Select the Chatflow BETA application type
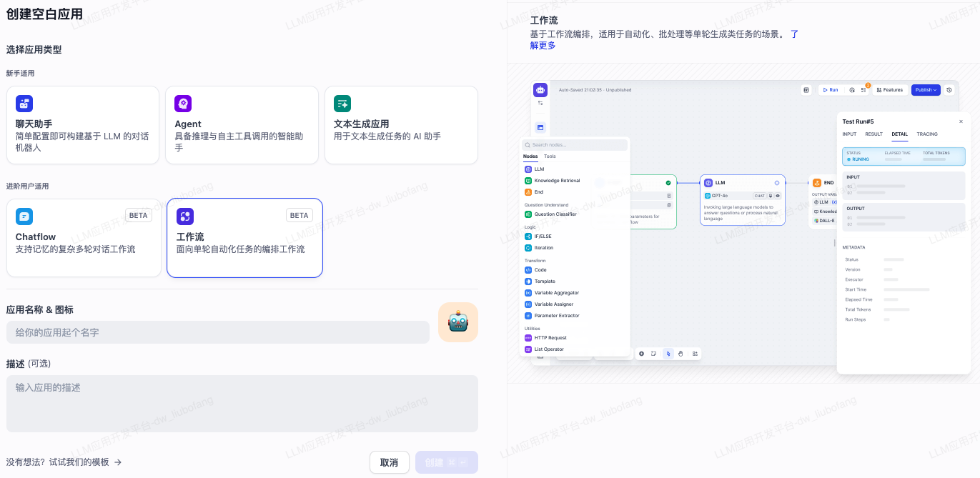Screen dimensions: 980x478 [82, 237]
